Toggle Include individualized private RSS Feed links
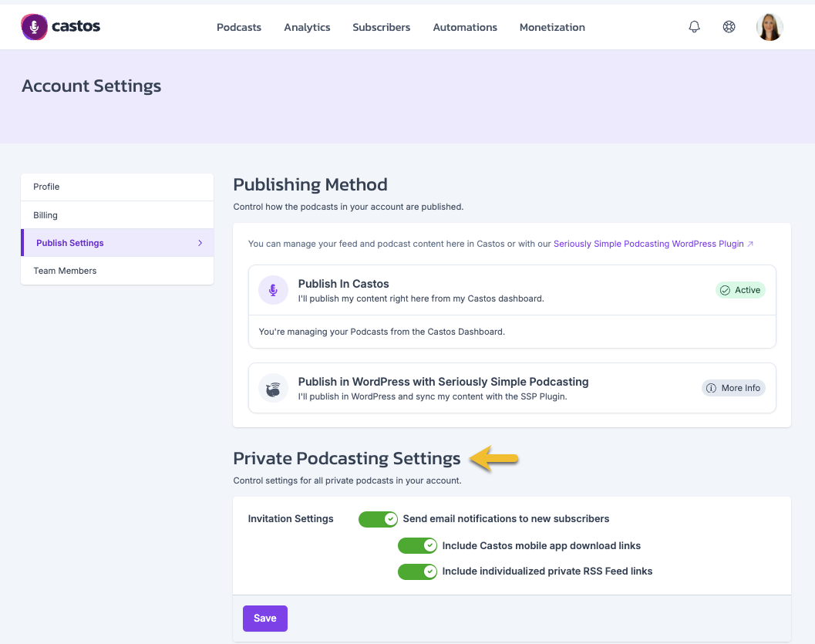The image size is (815, 644). pyautogui.click(x=417, y=572)
